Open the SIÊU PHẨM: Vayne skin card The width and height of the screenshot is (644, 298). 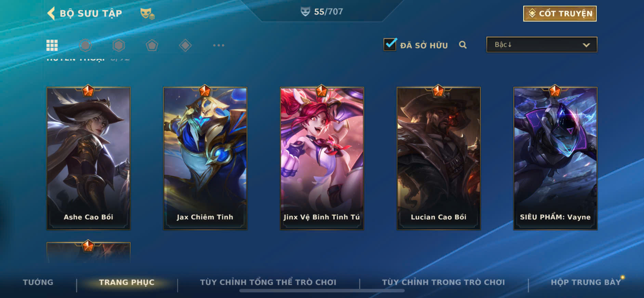(x=555, y=158)
